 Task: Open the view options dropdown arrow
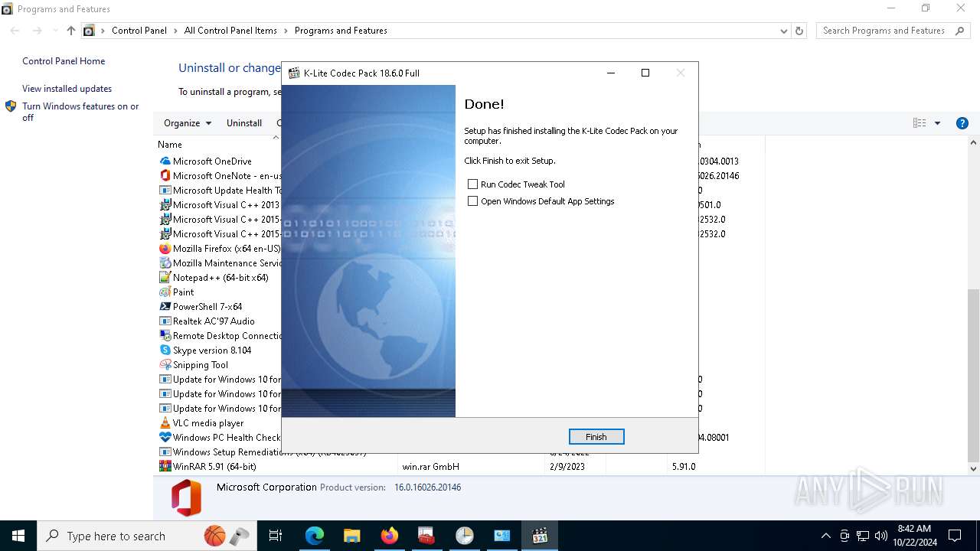point(937,123)
